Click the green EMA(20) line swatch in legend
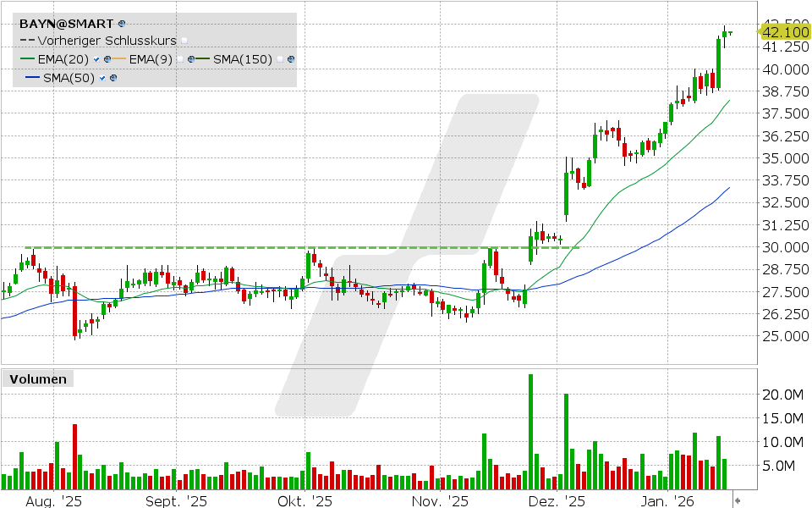Viewport: 812px width, 508px height. click(x=28, y=59)
